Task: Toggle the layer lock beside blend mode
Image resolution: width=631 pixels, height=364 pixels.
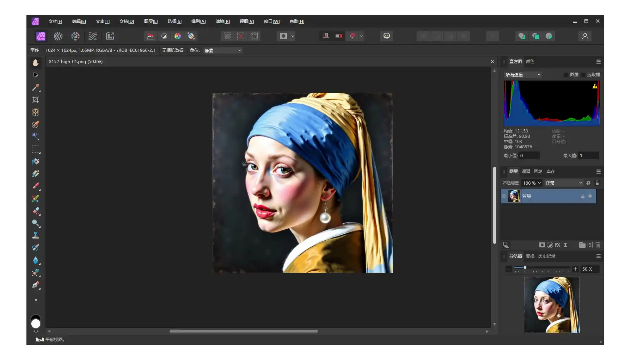Action: 597,183
